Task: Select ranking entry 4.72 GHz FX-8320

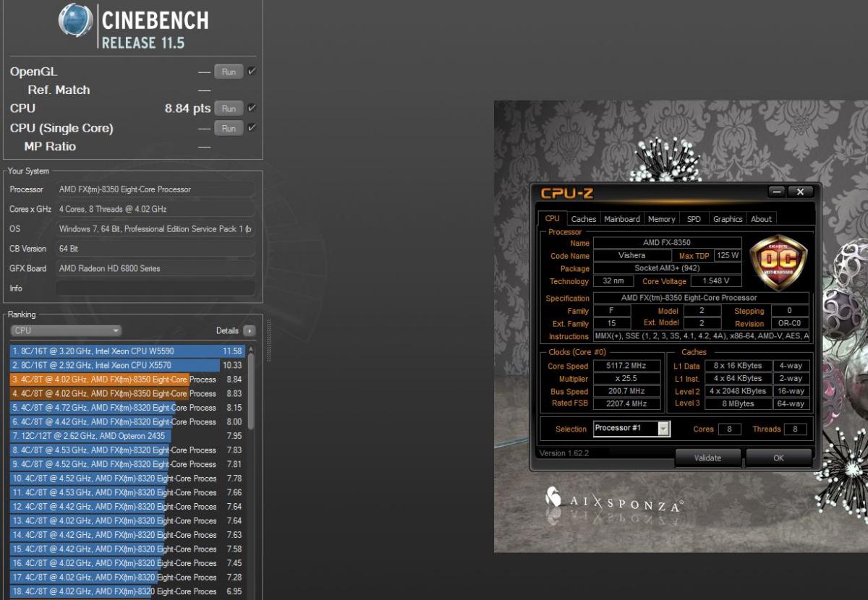Action: [127, 407]
